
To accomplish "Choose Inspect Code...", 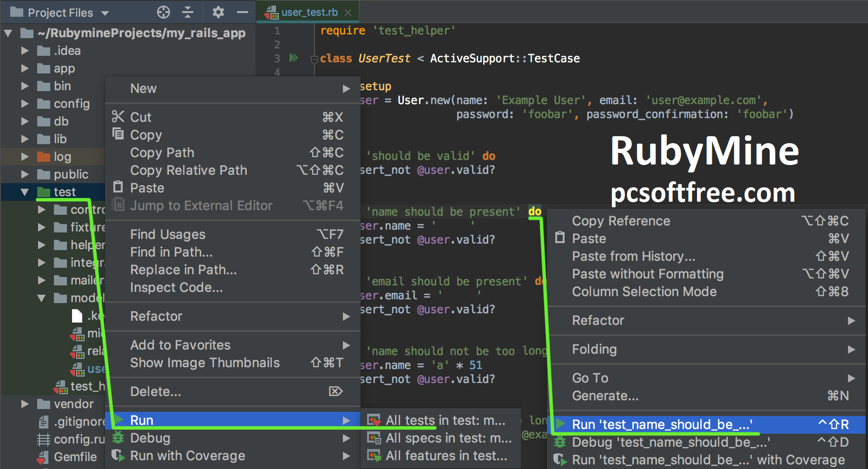I will pyautogui.click(x=233, y=287).
